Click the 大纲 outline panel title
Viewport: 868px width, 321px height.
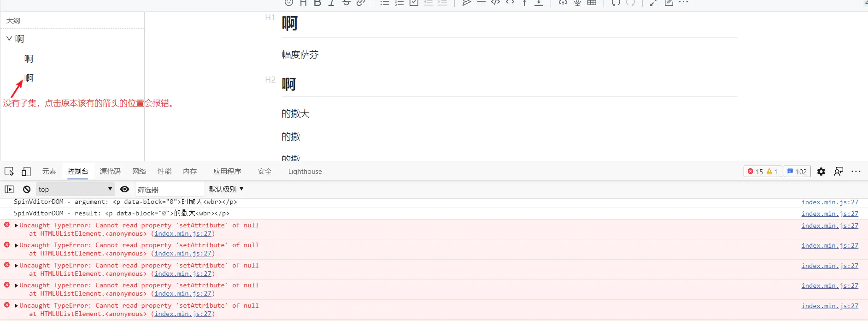(x=13, y=21)
